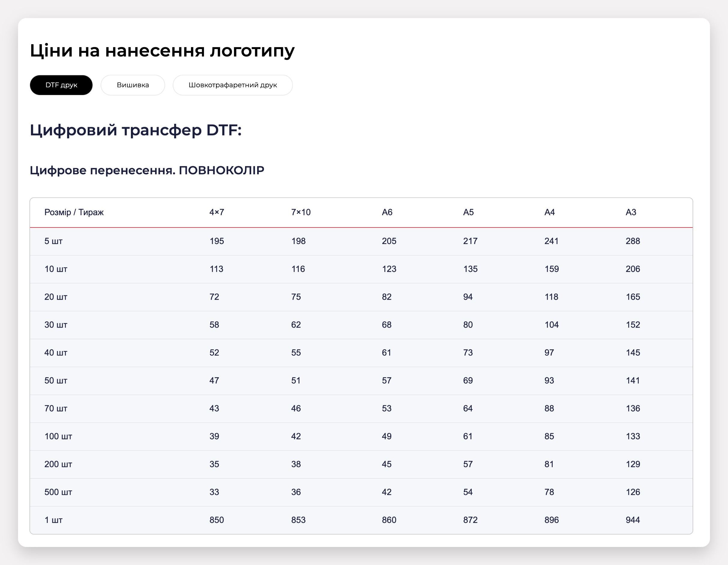
Task: Select the 40 шт row label
Action: click(56, 353)
